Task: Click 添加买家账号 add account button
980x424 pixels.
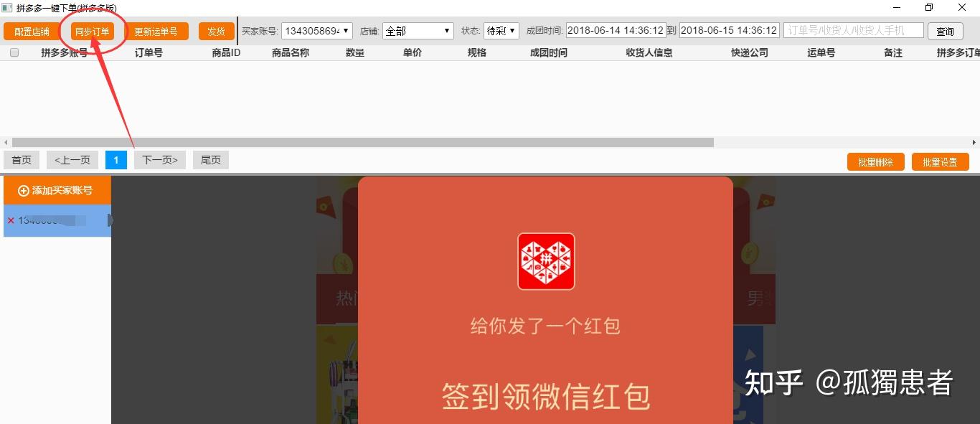Action: (57, 190)
